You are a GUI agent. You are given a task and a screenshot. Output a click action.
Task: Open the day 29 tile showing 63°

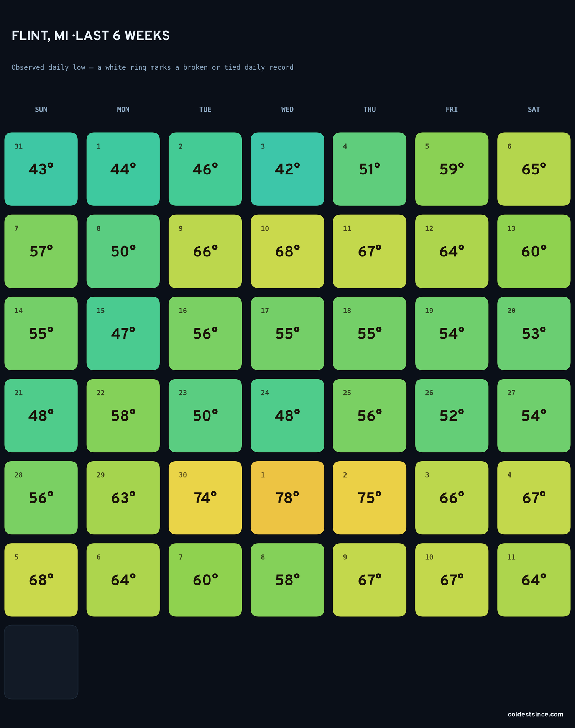coord(123,498)
